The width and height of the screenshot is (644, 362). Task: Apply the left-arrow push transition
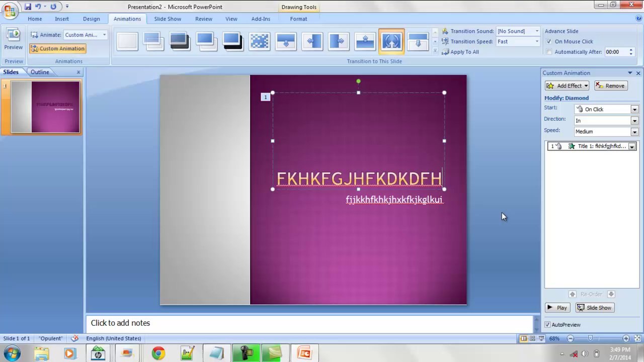tap(312, 41)
